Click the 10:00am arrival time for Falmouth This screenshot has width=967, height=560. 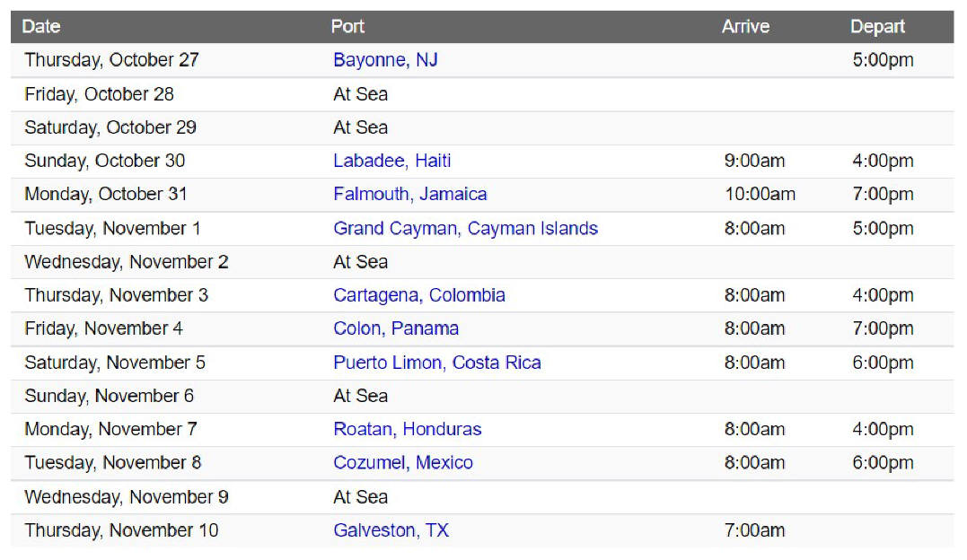point(760,194)
